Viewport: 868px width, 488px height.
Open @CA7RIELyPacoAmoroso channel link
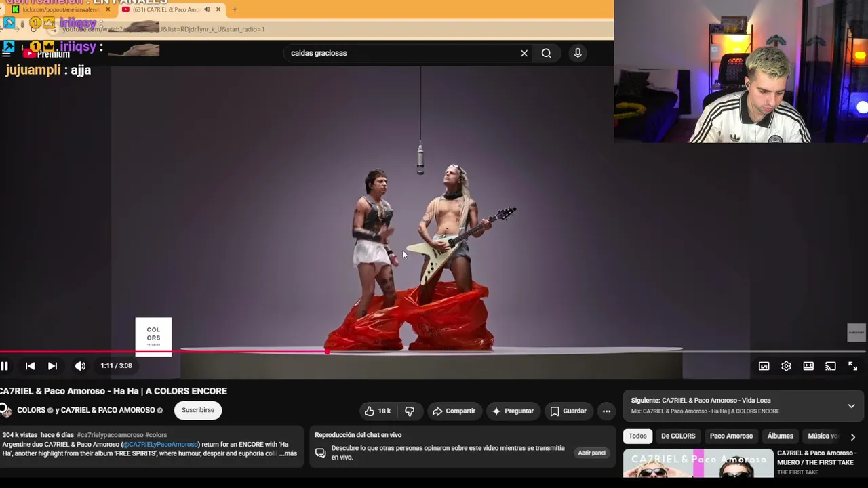(x=160, y=445)
